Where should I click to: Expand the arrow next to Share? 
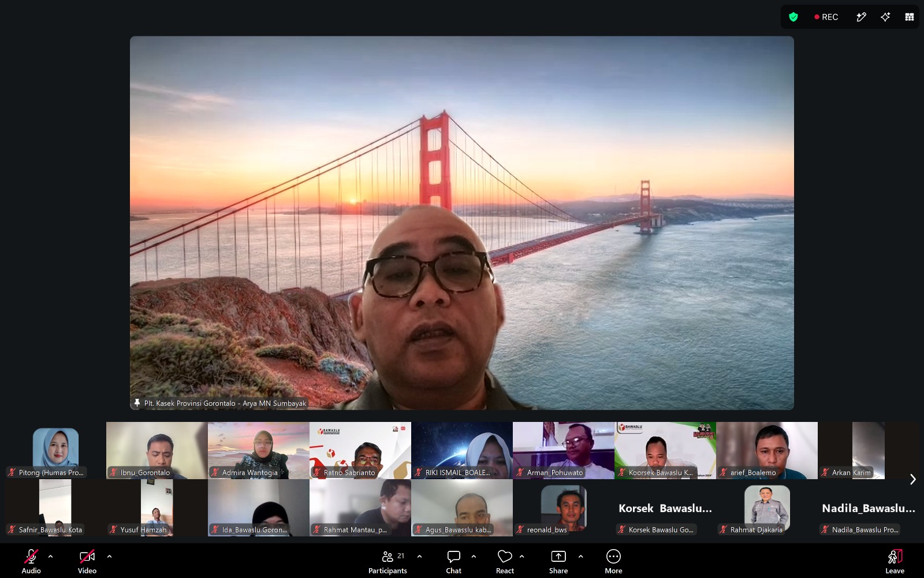(x=580, y=557)
